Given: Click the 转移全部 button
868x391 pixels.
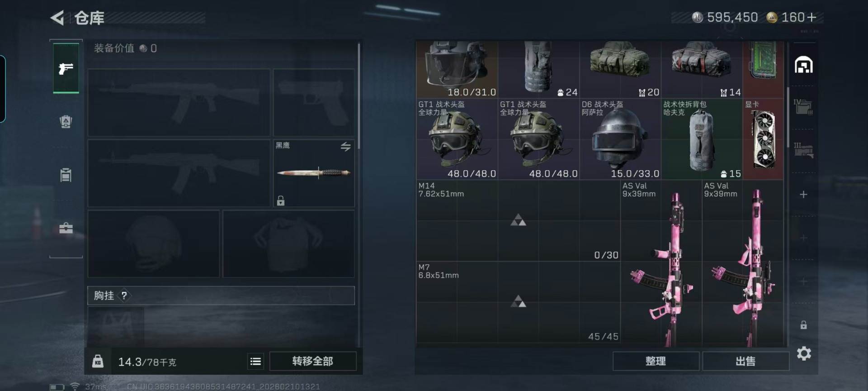Looking at the screenshot, I should [x=313, y=361].
